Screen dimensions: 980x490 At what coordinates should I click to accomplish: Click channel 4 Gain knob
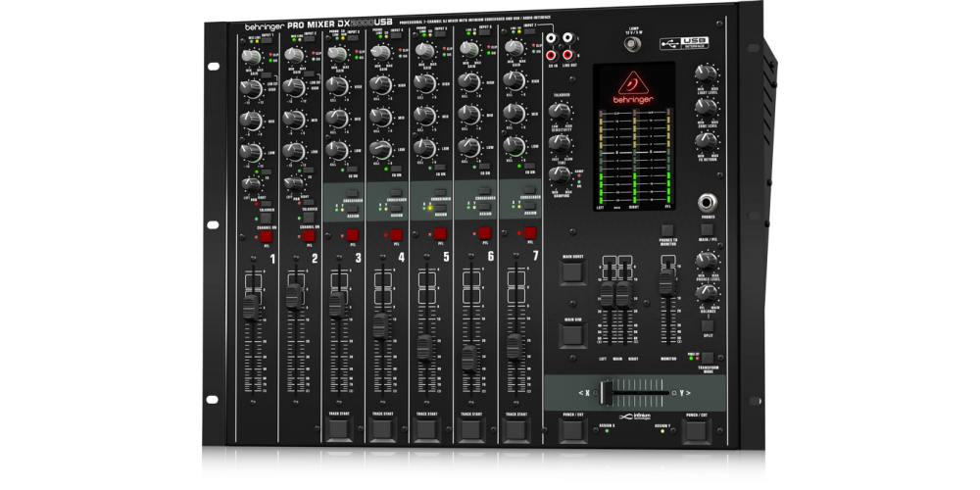coord(380,52)
